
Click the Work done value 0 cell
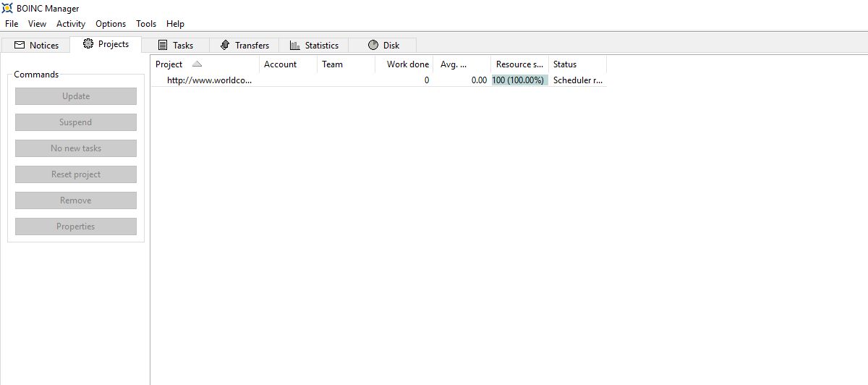(427, 80)
